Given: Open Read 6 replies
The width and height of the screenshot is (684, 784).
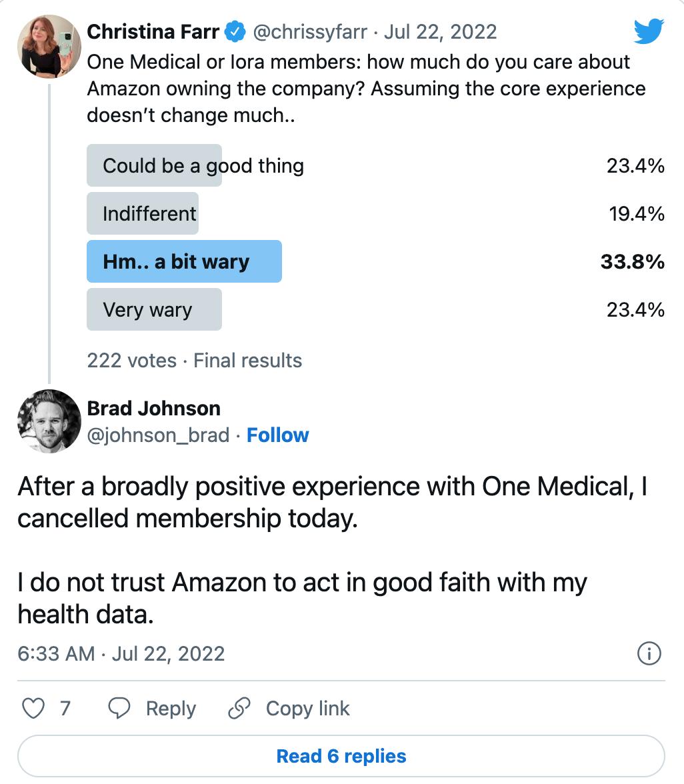Looking at the screenshot, I should click(x=341, y=756).
